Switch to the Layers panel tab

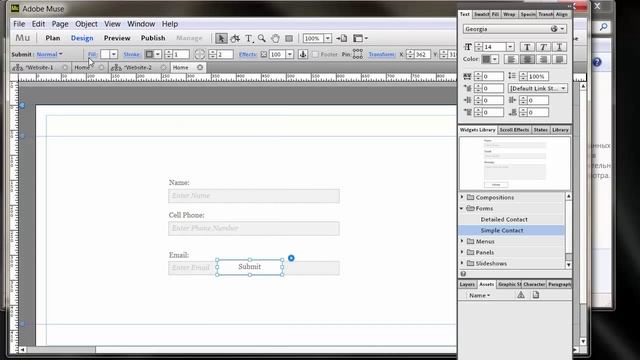pyautogui.click(x=467, y=284)
